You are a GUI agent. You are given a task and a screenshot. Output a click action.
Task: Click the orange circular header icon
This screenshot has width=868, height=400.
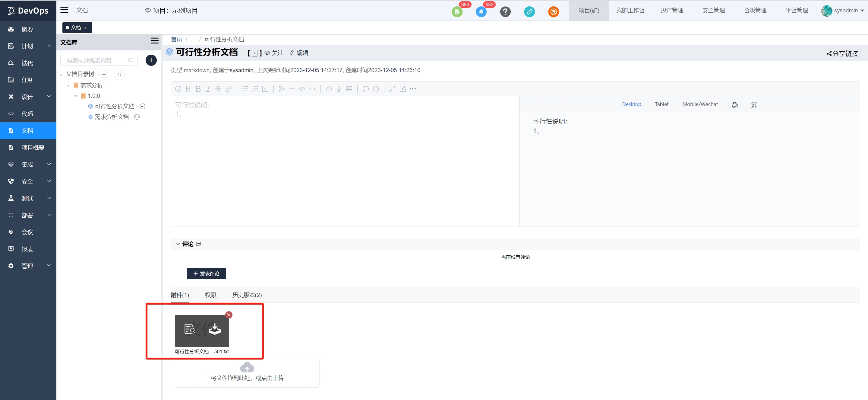553,12
